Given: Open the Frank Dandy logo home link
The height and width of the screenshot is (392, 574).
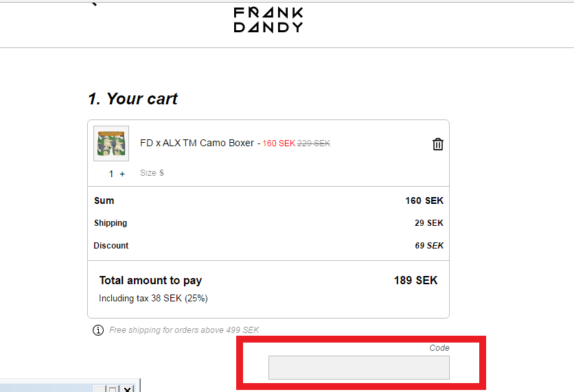Looking at the screenshot, I should click(268, 20).
